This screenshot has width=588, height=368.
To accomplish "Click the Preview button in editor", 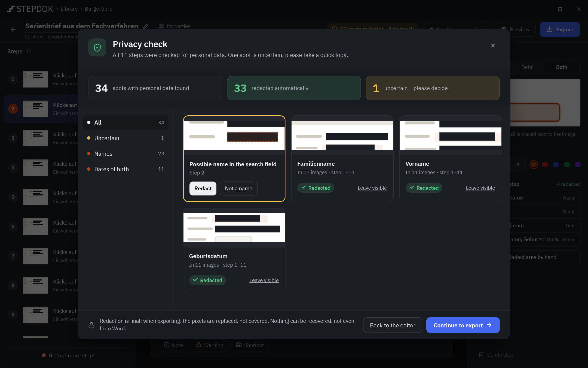I will click(x=515, y=29).
